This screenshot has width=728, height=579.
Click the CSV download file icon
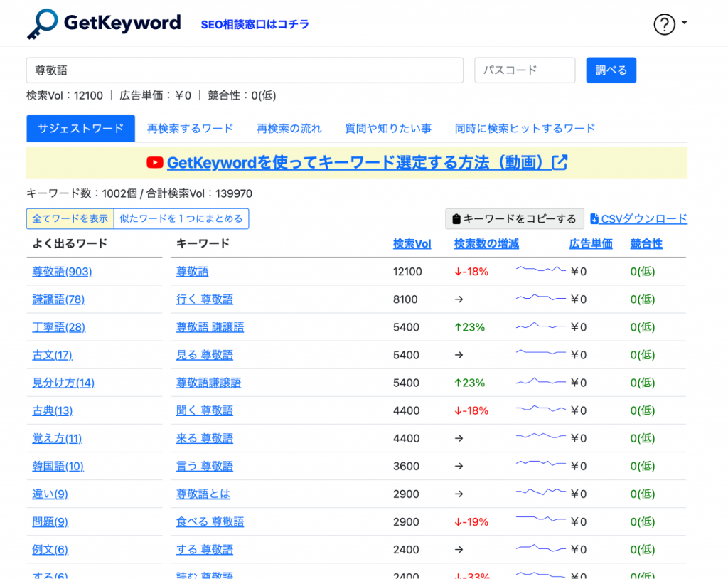pyautogui.click(x=594, y=218)
